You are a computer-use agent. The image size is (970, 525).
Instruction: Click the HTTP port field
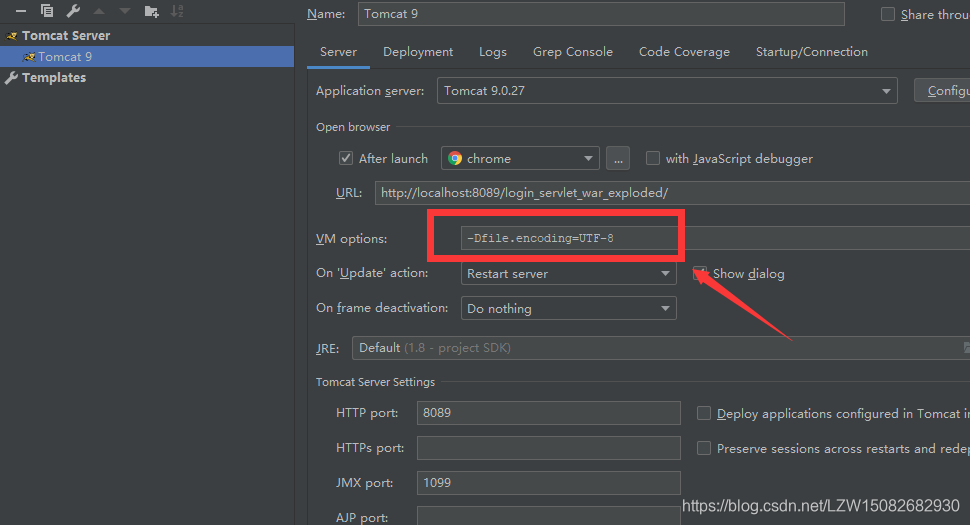549,413
